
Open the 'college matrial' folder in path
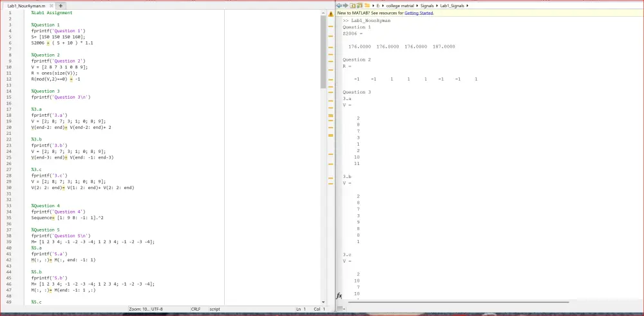[400, 6]
